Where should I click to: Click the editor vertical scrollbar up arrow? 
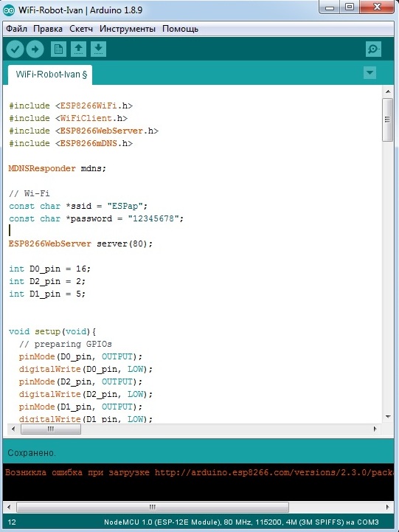tap(388, 91)
